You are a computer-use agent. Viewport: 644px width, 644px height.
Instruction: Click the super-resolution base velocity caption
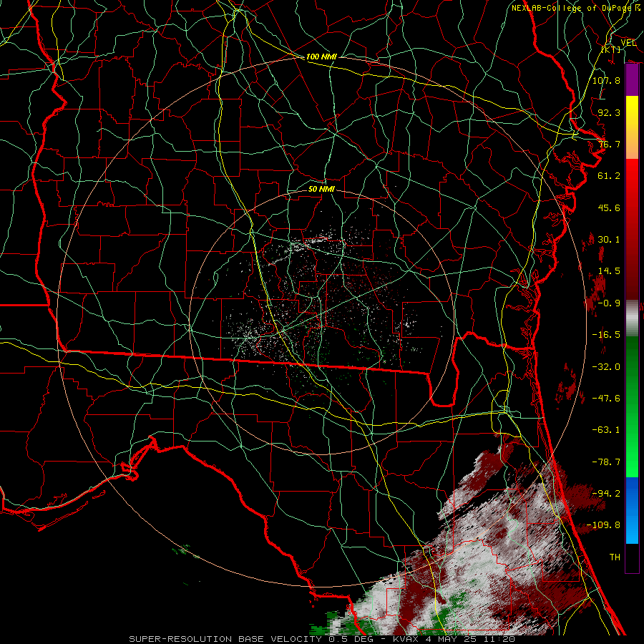coord(322,639)
